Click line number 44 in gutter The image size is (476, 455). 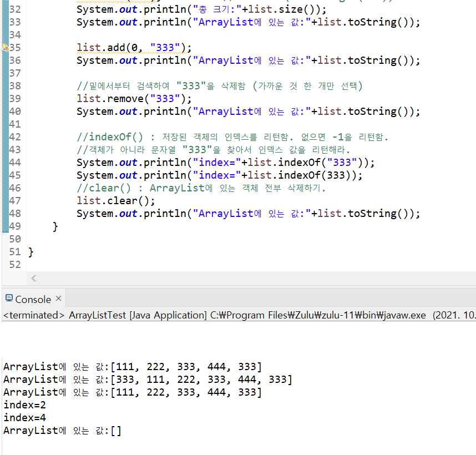point(15,163)
